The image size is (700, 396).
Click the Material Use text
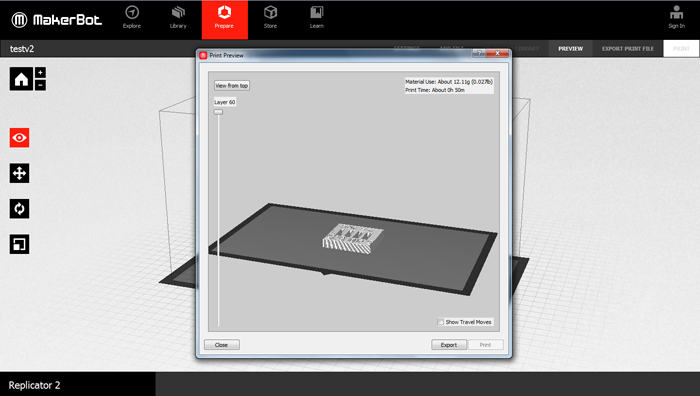click(449, 82)
